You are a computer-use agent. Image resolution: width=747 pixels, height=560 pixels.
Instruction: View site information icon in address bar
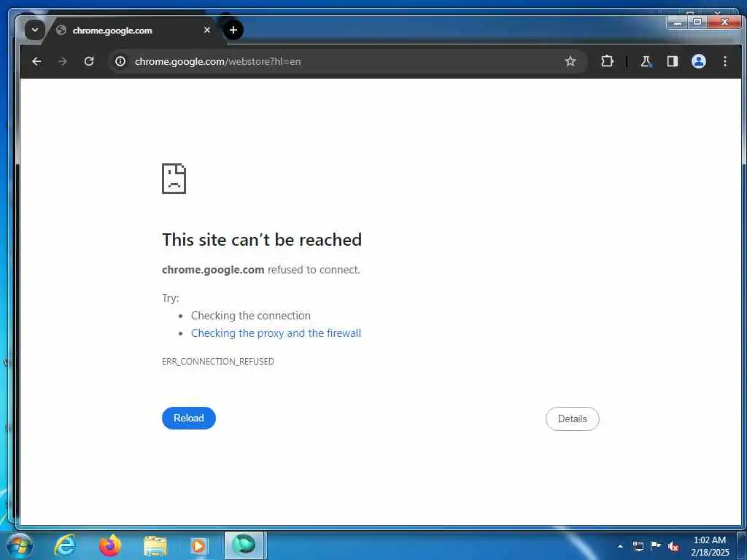(x=120, y=61)
